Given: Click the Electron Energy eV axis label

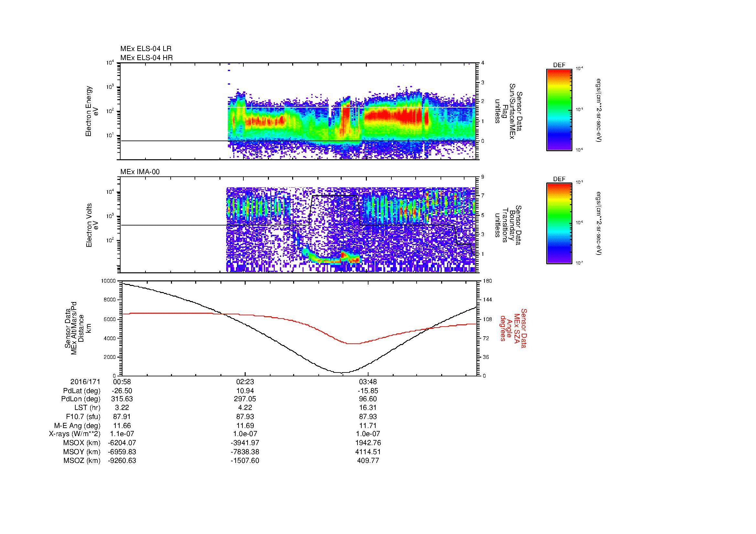Looking at the screenshot, I should click(x=92, y=111).
